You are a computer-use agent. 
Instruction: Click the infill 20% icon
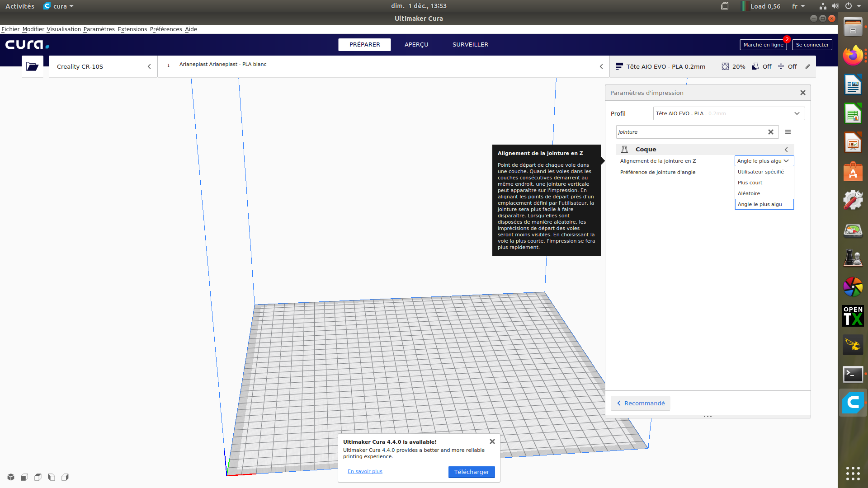point(725,66)
